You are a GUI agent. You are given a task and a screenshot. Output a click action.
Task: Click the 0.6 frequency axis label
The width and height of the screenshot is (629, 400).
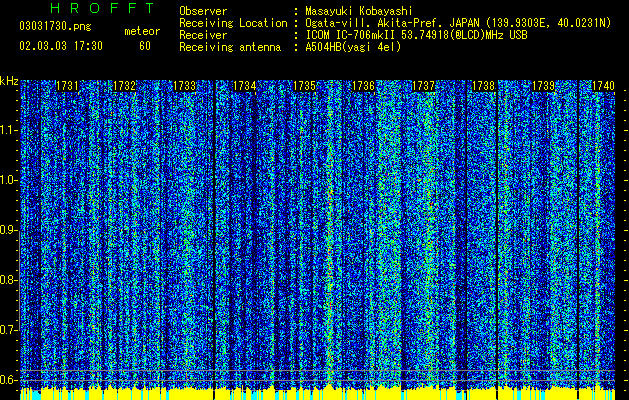click(x=8, y=380)
